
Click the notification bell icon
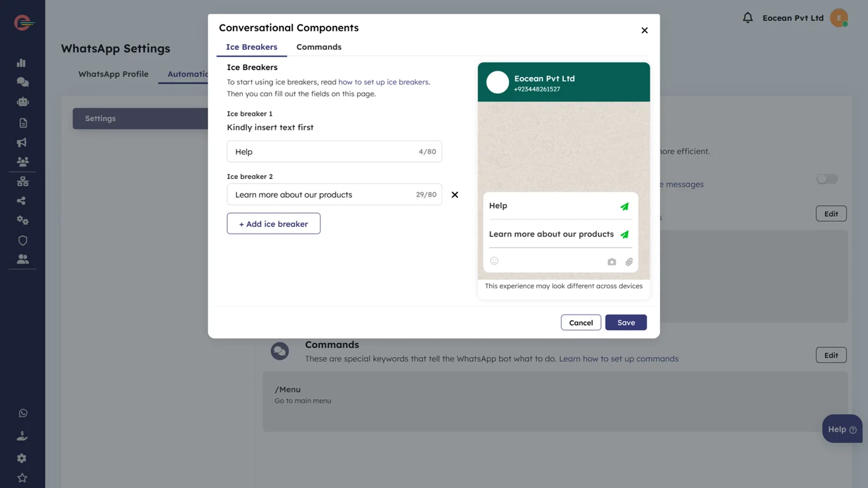pos(748,18)
